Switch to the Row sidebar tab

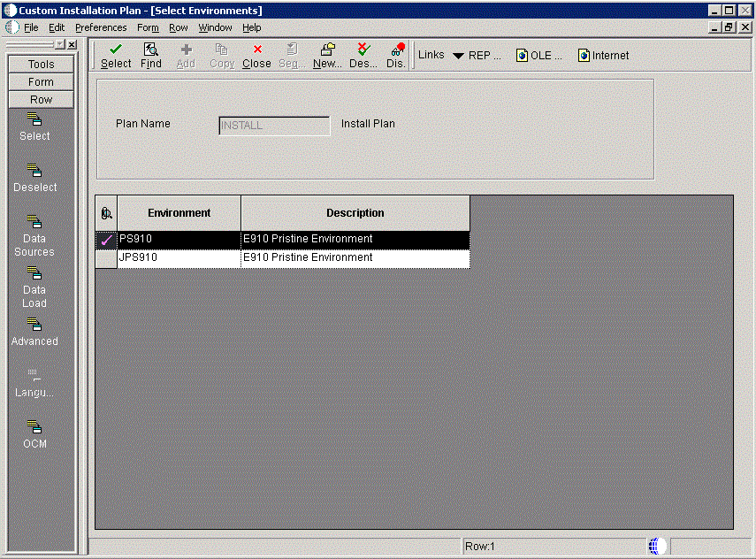pos(41,99)
